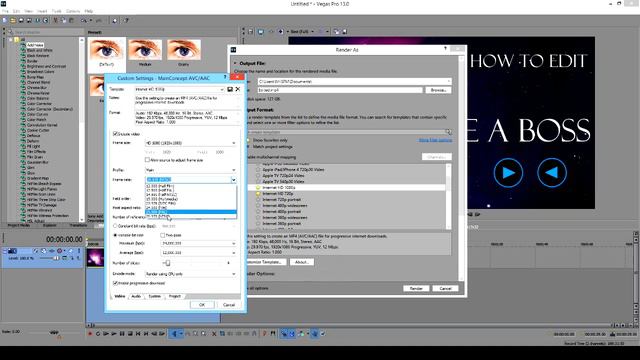The width and height of the screenshot is (640, 360).
Task: Click the Delete (X) icon in the bottom toolbar
Action: tap(214, 333)
